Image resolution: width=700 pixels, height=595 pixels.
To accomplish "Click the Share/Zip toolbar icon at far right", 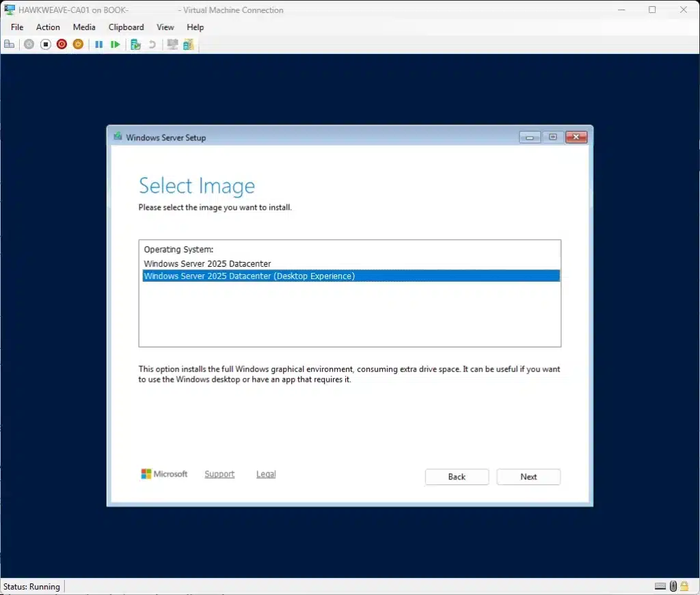I will (x=188, y=44).
